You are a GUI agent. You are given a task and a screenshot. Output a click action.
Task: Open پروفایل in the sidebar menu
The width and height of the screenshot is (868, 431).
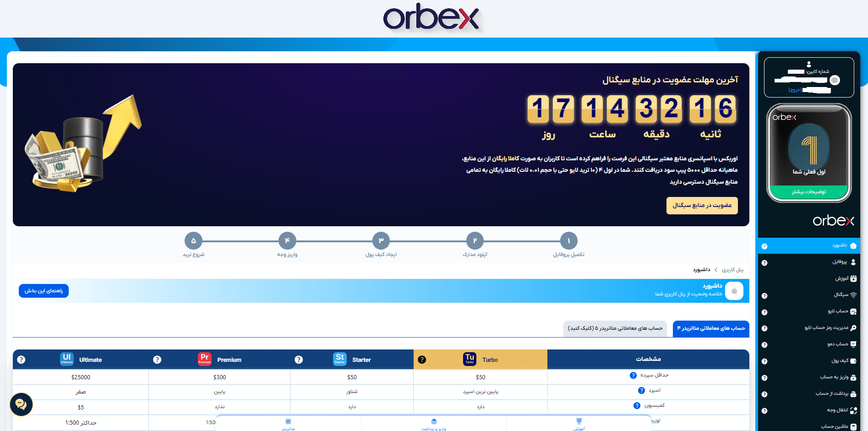[809, 262]
